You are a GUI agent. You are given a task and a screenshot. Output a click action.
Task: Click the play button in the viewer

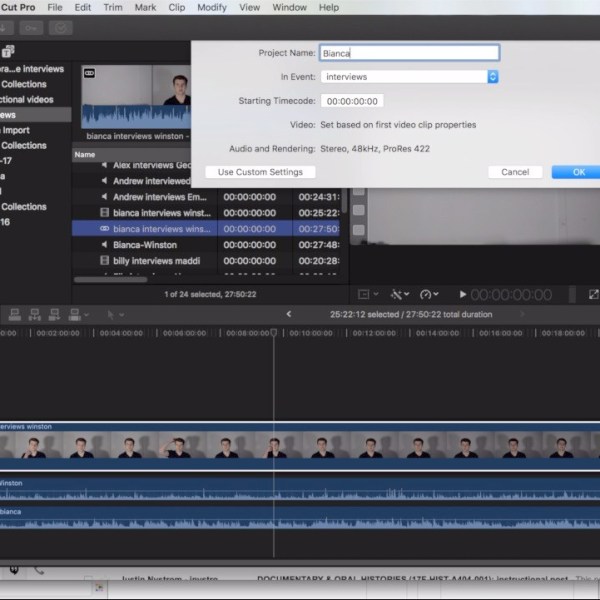tap(462, 295)
